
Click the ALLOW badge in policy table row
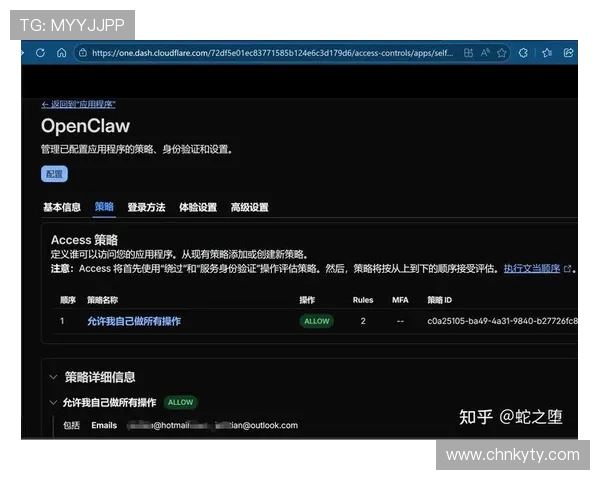click(x=317, y=321)
